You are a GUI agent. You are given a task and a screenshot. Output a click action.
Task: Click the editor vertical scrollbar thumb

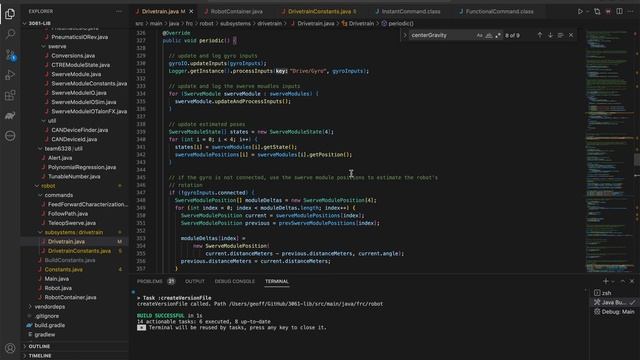click(x=637, y=160)
